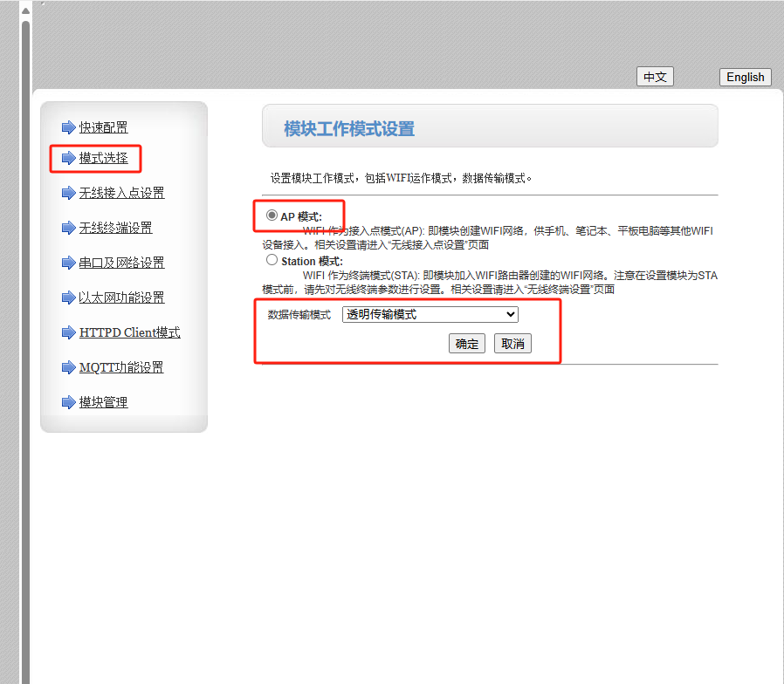This screenshot has height=684, width=784.
Task: Select the Station 模式 radio button
Action: coord(272,260)
